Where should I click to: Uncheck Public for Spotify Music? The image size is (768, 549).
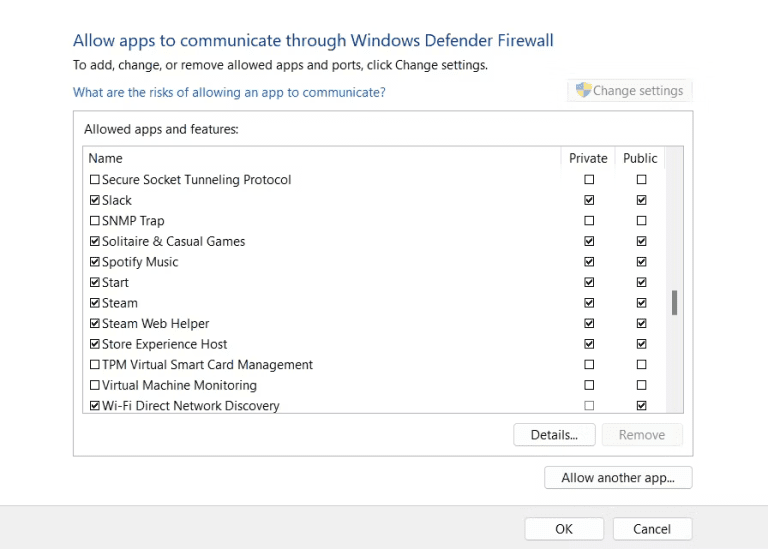(641, 262)
